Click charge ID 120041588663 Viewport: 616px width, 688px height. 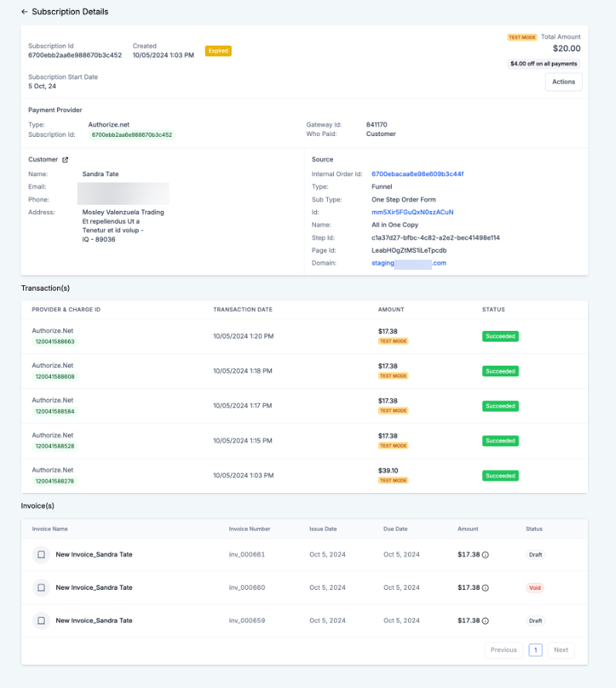coord(55,342)
